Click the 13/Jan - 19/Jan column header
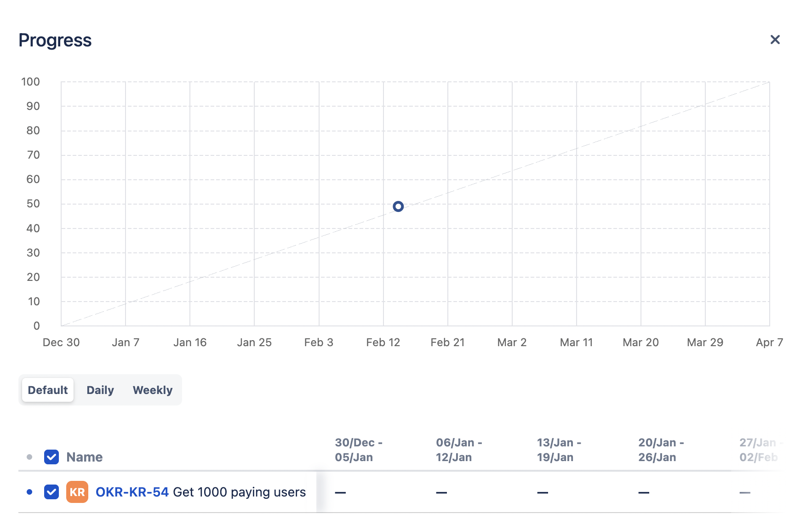Image resolution: width=812 pixels, height=525 pixels. (559, 450)
